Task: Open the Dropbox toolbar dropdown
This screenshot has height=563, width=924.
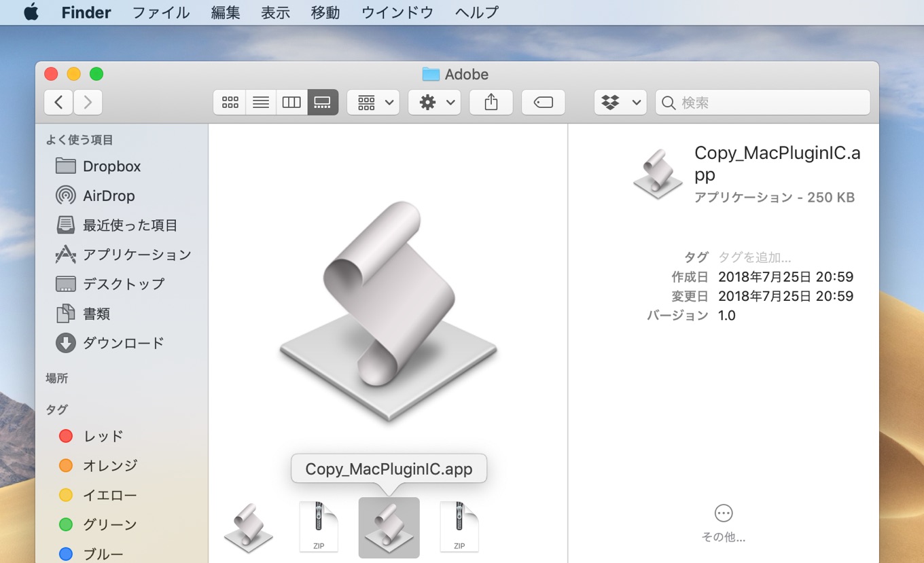Action: click(620, 103)
